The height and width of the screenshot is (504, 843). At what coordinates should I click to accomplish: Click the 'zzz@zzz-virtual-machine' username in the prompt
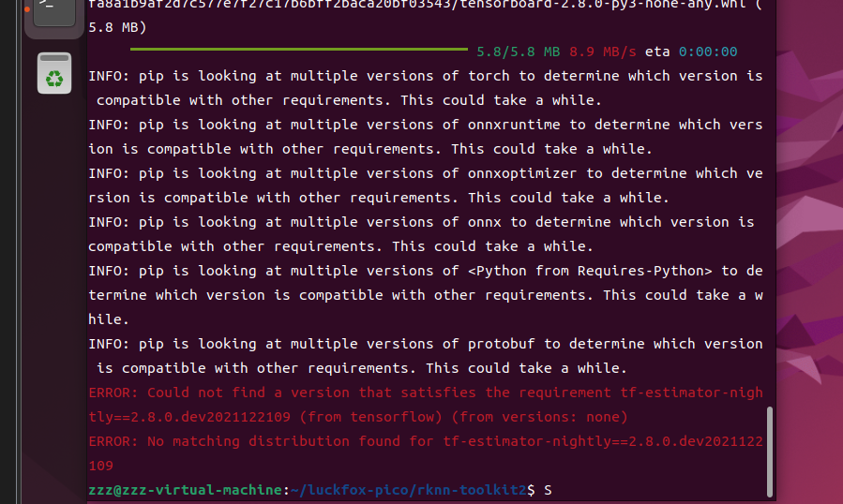click(x=185, y=490)
